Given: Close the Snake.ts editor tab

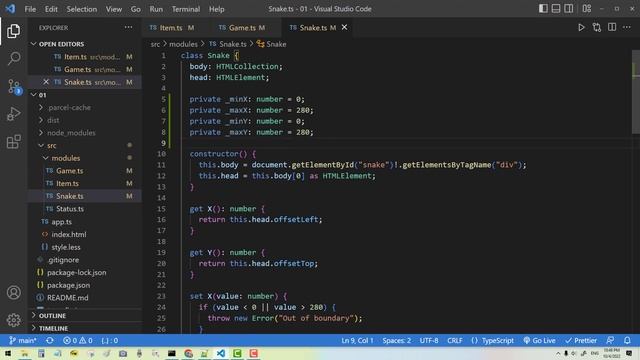Looking at the screenshot, I should pos(344,27).
